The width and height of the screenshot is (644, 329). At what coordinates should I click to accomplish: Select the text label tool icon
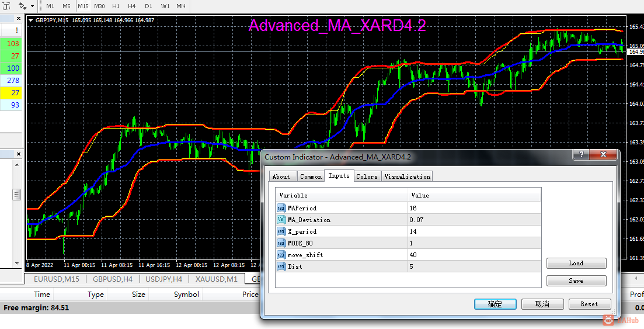(6, 6)
